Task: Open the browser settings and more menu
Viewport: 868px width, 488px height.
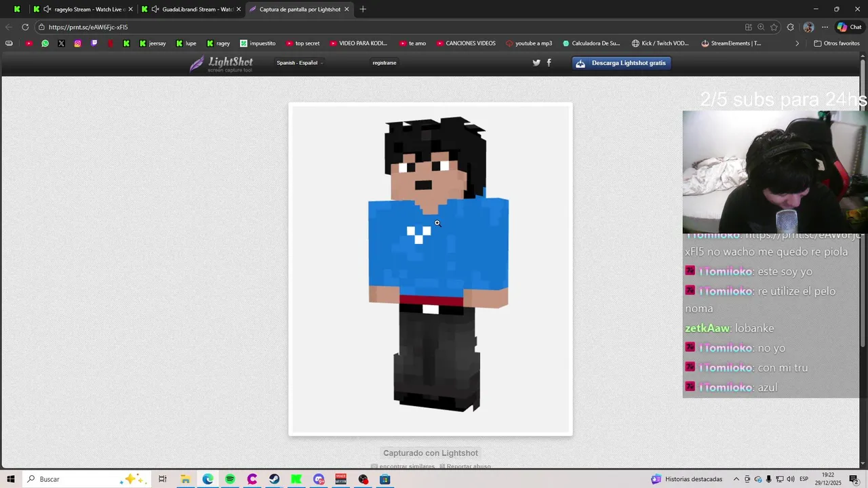Action: point(825,27)
